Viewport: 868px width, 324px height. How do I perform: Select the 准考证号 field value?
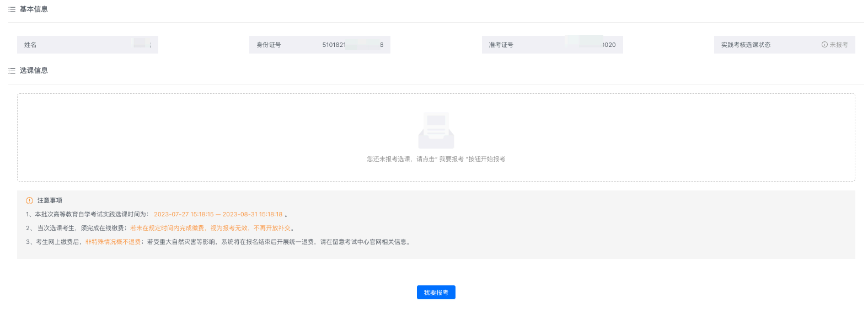point(590,45)
